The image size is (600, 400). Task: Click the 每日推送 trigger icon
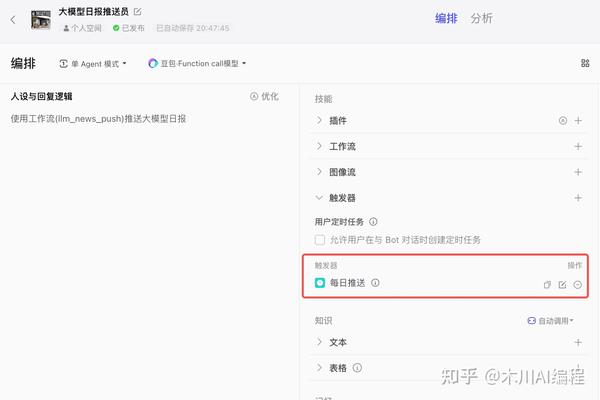tap(320, 283)
